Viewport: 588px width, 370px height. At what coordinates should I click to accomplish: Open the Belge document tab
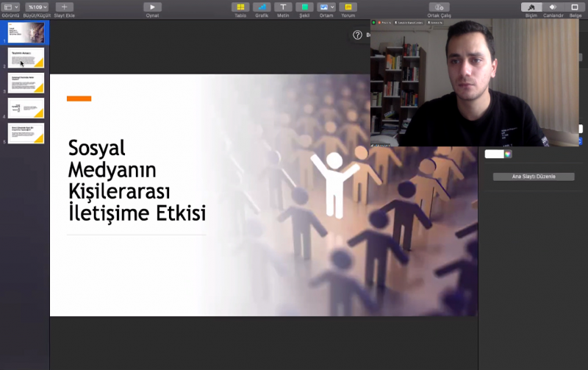pos(576,7)
